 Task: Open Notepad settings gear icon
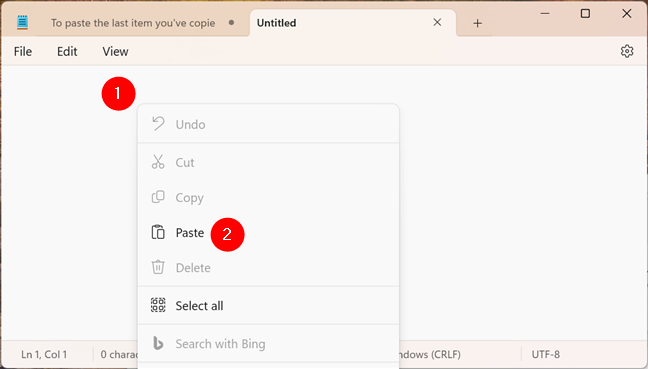coord(627,51)
